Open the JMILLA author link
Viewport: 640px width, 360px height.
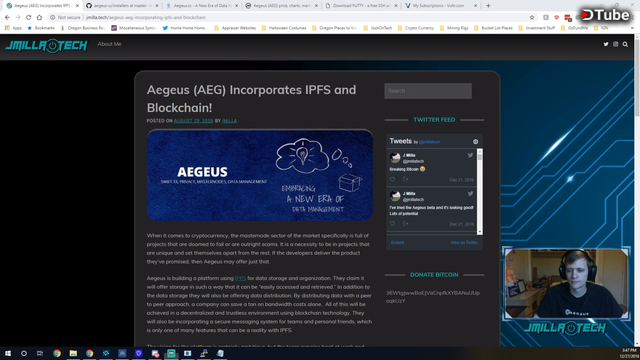click(x=229, y=121)
